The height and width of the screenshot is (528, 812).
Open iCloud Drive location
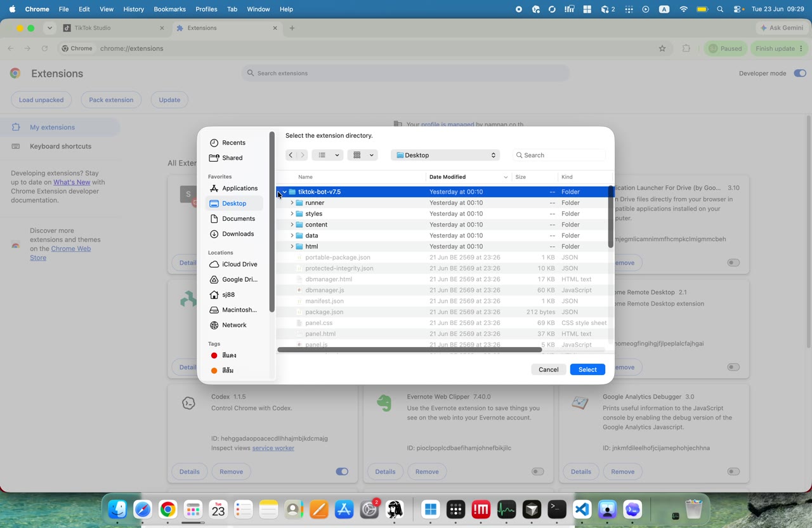235,264
